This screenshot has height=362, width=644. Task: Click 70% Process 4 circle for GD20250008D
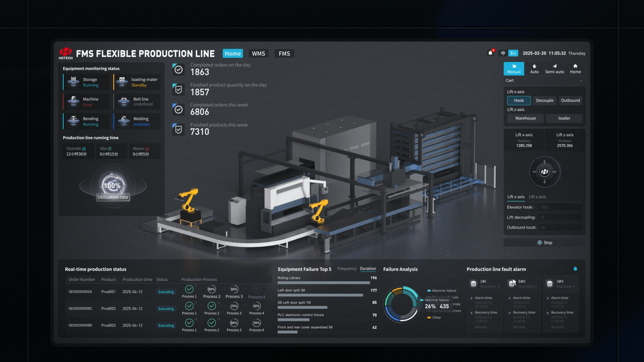click(x=256, y=323)
